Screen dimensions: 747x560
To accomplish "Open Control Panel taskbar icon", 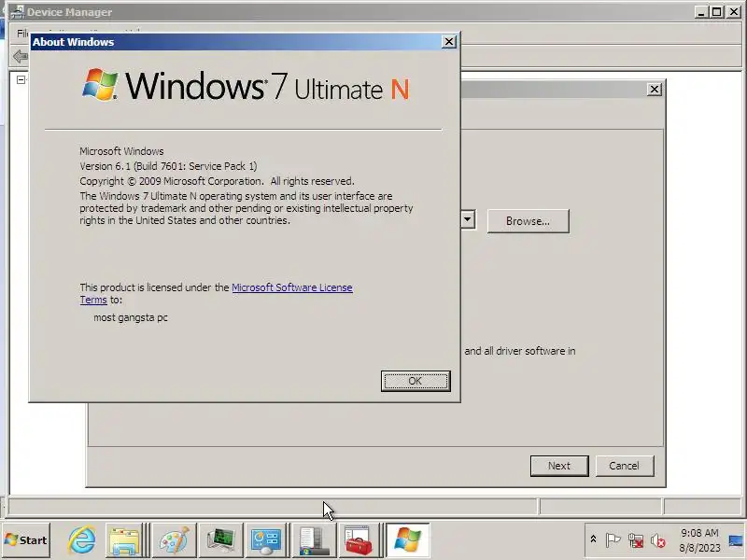I will [x=266, y=540].
